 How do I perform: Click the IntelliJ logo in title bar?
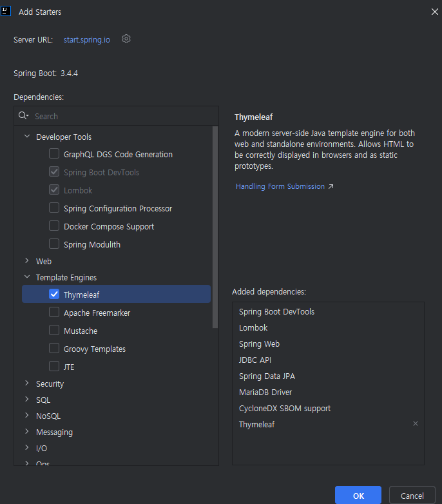click(6, 11)
